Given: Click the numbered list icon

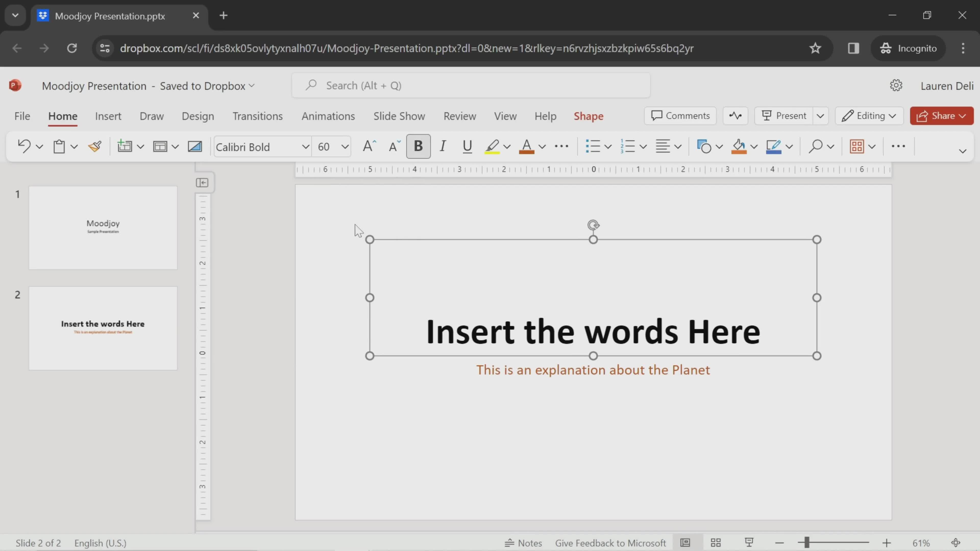Looking at the screenshot, I should point(628,146).
